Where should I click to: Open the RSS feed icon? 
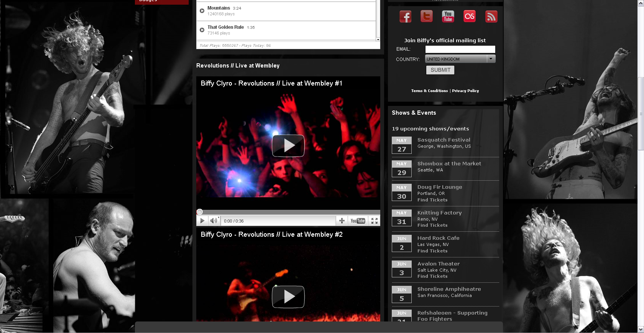pos(491,16)
